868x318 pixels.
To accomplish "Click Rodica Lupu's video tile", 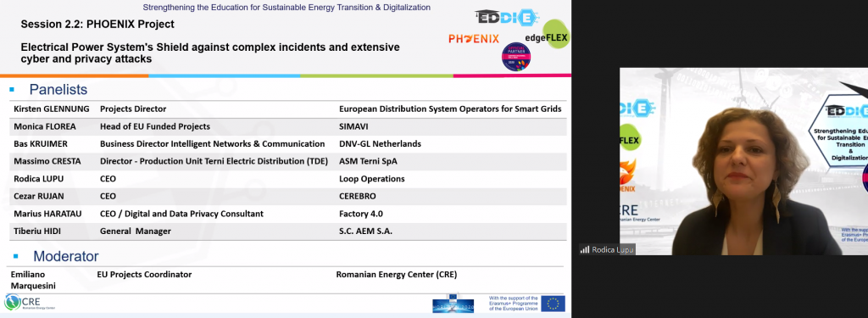I will point(743,161).
